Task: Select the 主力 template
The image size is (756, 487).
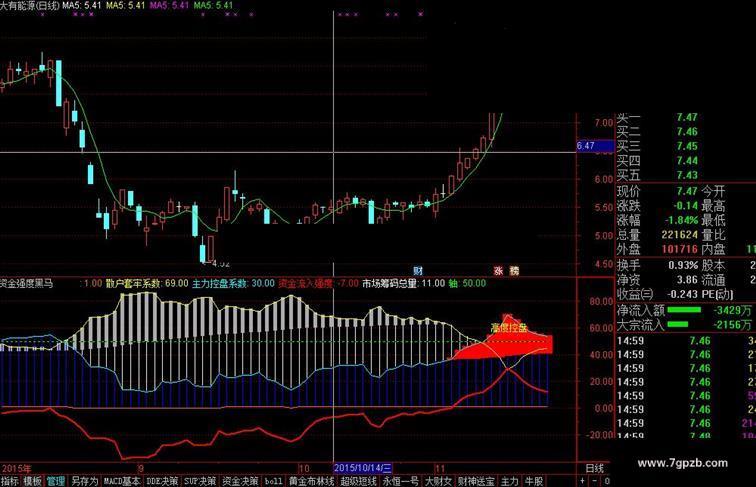Action: 509,481
